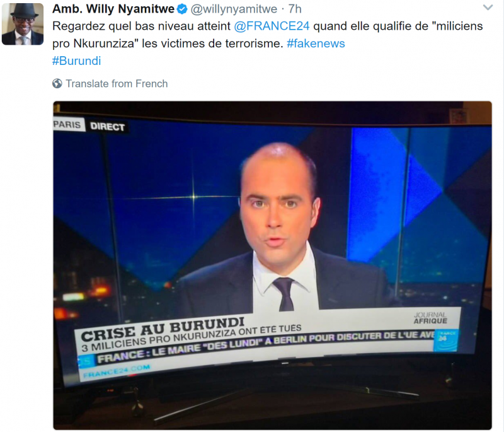The height and width of the screenshot is (432, 504).
Task: Click the FRANCE24.COM text in photo
Action: (x=117, y=371)
